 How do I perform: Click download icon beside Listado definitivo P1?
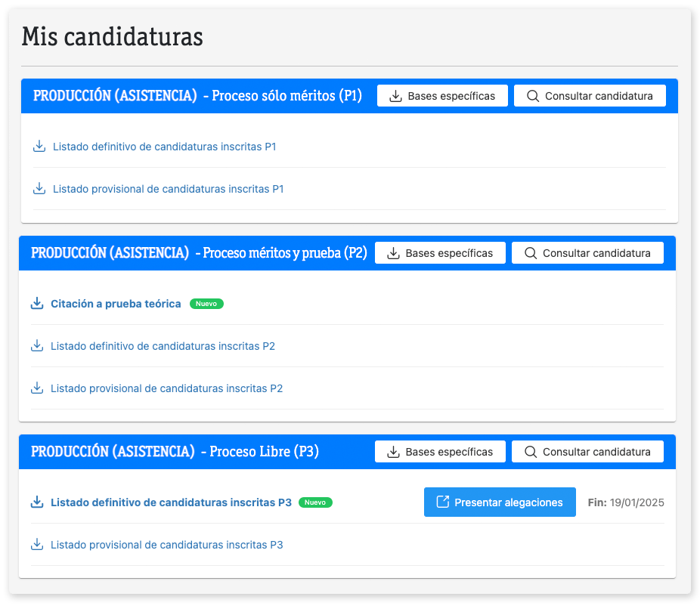click(40, 147)
